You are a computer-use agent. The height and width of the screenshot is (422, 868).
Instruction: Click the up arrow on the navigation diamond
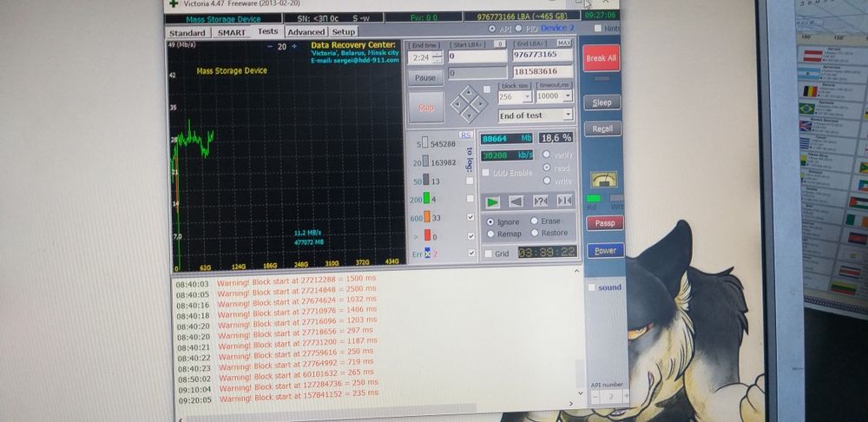(469, 93)
